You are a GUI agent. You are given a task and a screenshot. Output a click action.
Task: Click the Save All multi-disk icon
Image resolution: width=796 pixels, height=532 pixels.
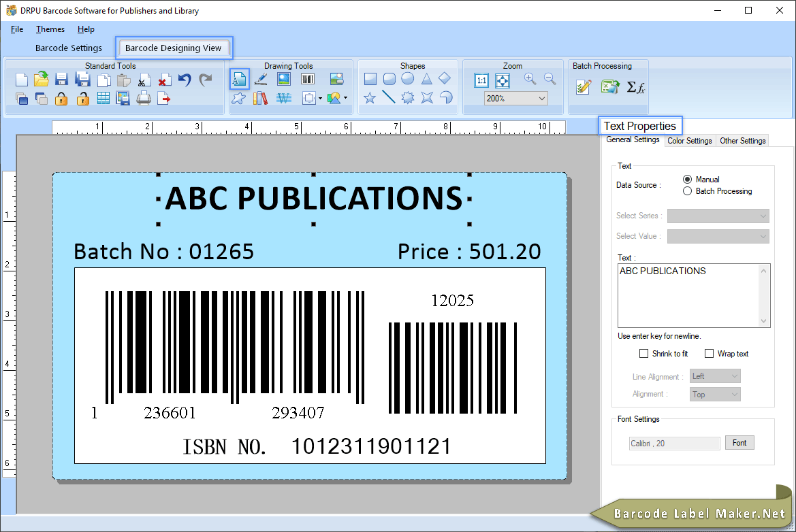(x=82, y=80)
